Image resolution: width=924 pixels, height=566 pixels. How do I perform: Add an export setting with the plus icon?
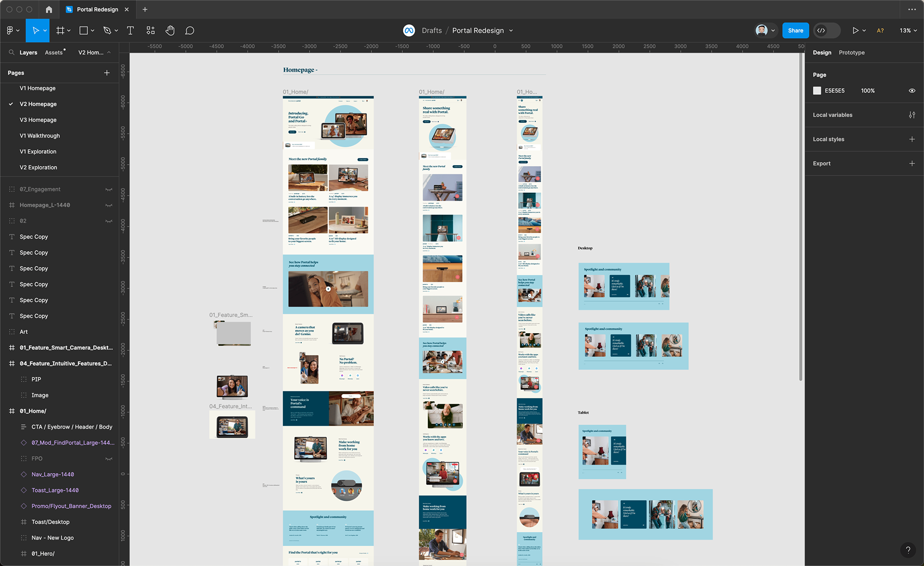tap(912, 164)
